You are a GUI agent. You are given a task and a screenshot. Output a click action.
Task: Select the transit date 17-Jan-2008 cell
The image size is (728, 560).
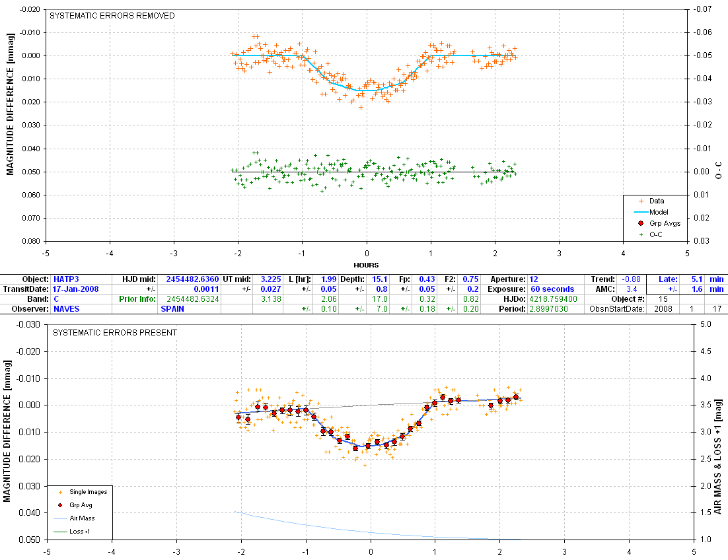click(x=75, y=289)
